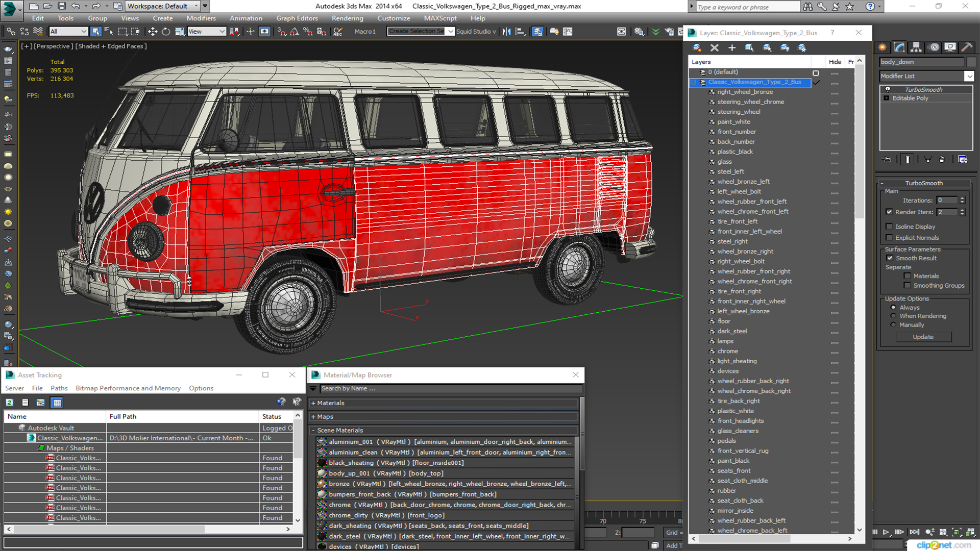Open the Modifiers menu
The image size is (980, 551).
201,18
